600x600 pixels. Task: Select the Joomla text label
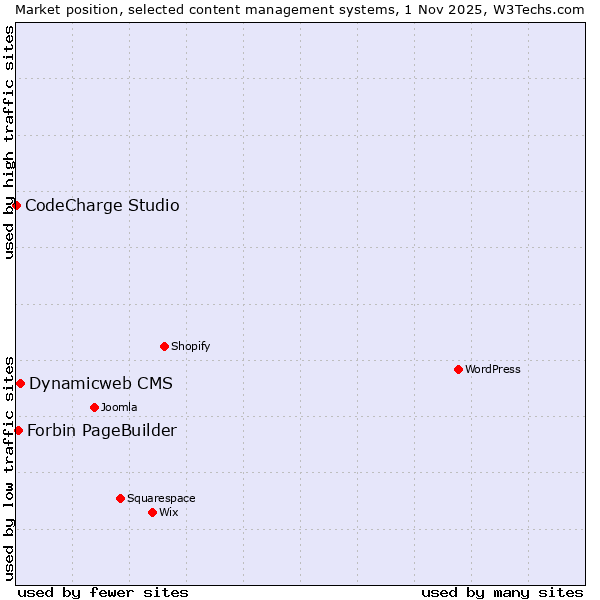coord(119,407)
